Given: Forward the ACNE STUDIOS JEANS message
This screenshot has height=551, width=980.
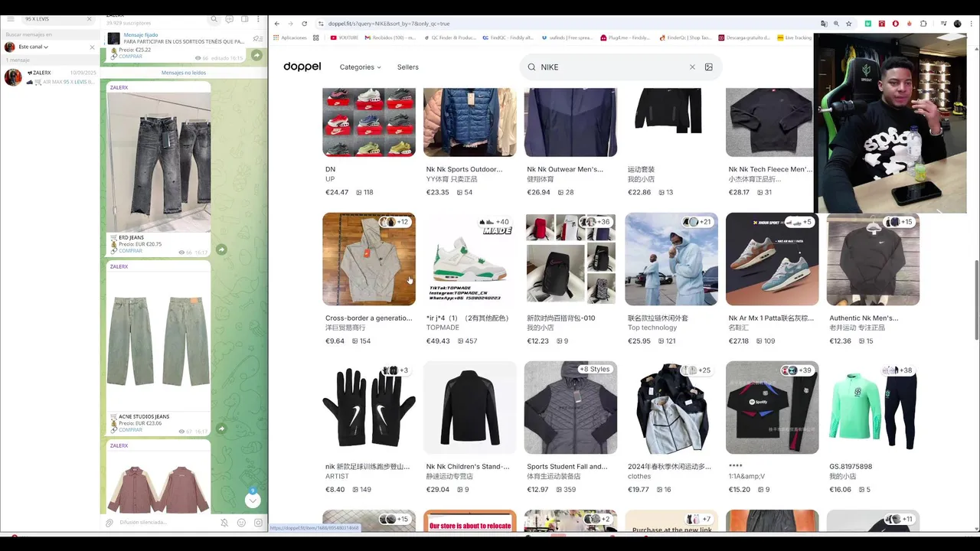Looking at the screenshot, I should click(x=221, y=429).
